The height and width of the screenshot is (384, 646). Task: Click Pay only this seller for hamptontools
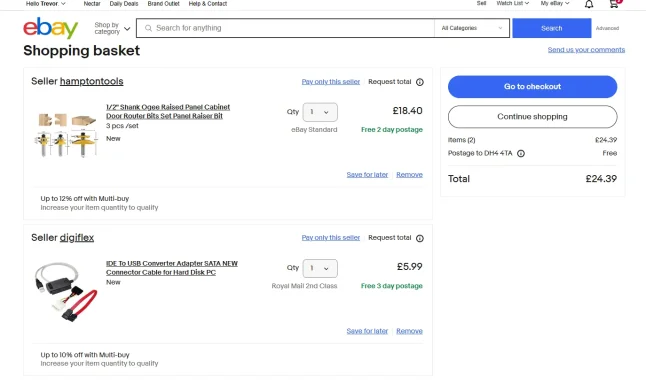coord(331,82)
